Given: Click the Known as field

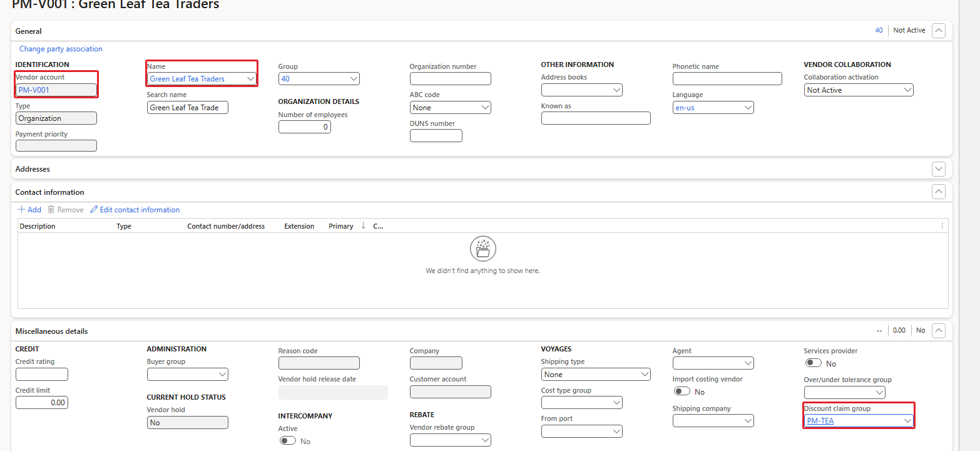Looking at the screenshot, I should (x=596, y=118).
